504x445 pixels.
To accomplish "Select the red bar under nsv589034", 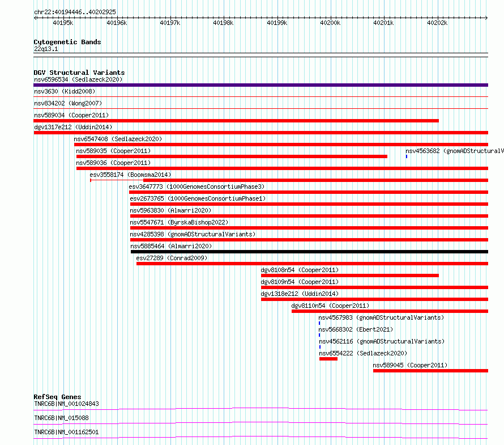I will click(236, 121).
